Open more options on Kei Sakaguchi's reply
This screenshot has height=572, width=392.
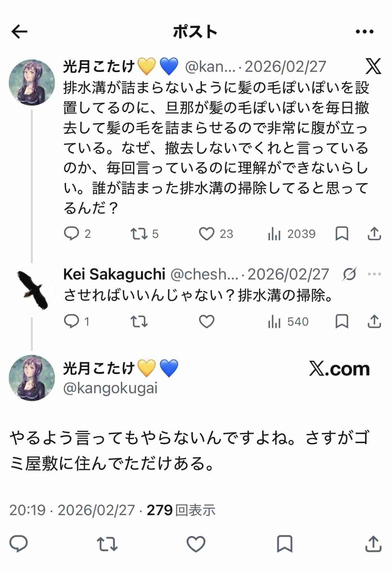[x=374, y=274]
